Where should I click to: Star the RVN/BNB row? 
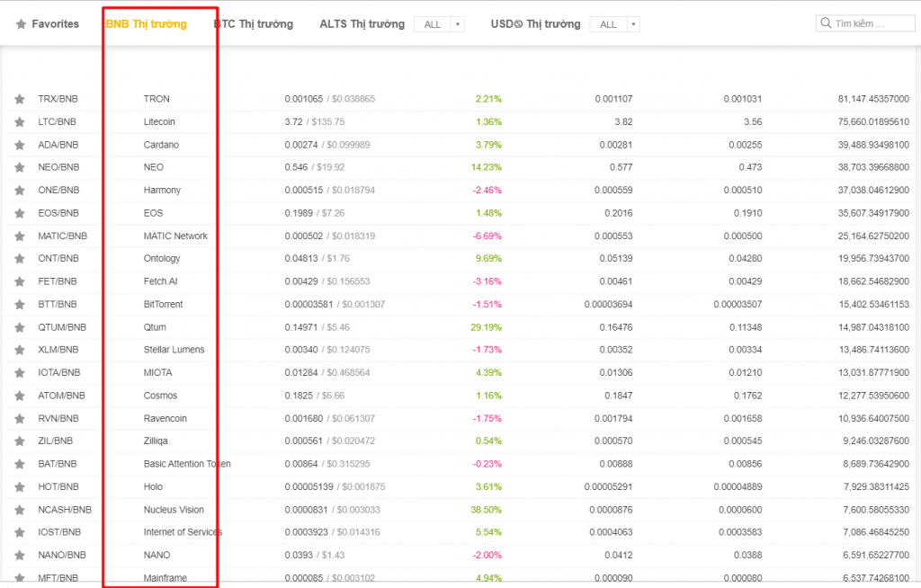(x=20, y=419)
